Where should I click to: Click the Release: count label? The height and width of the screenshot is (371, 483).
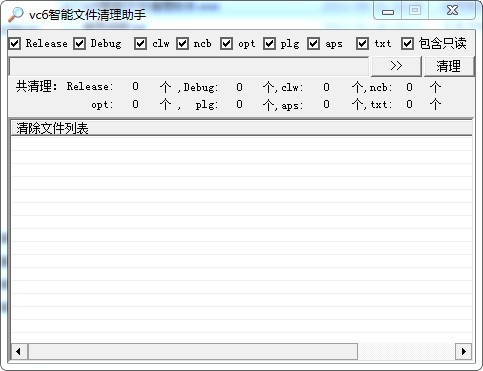click(x=90, y=87)
